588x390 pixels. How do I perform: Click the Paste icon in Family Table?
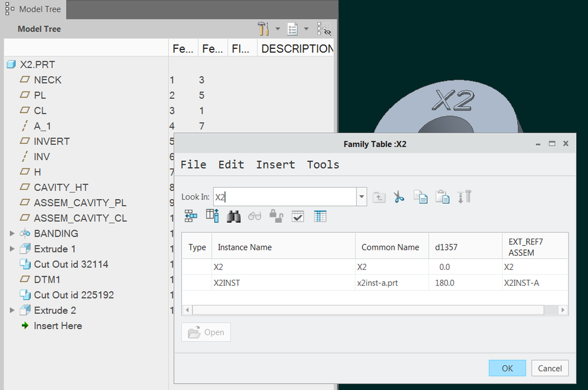tap(443, 197)
